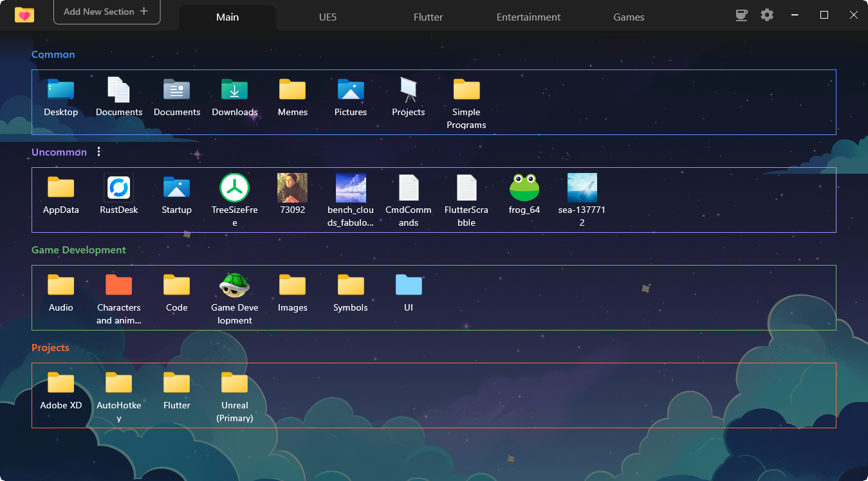Open the sea-1377712 image thumbnail
This screenshot has width=868, height=481.
point(582,201)
